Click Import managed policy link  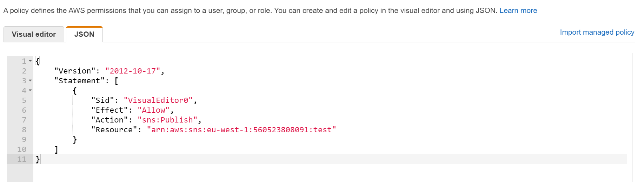pos(597,32)
